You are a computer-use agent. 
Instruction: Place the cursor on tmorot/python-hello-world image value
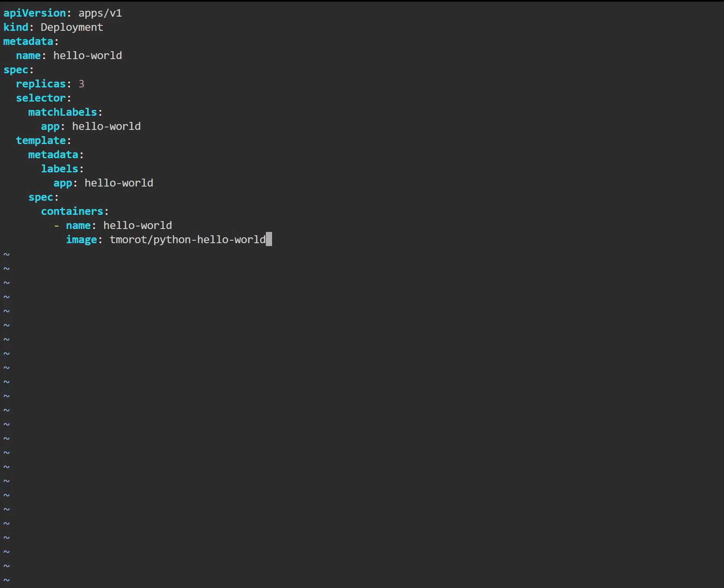[x=187, y=240]
